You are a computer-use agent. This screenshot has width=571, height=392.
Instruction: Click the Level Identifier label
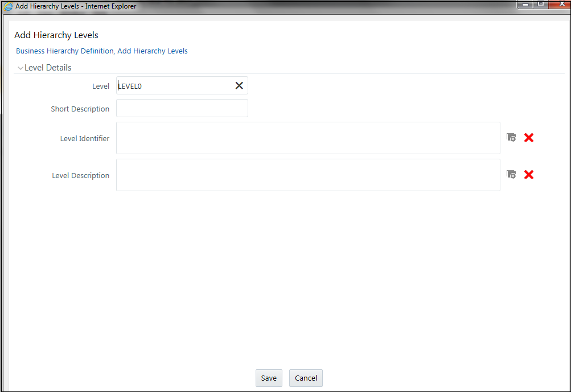pos(85,138)
